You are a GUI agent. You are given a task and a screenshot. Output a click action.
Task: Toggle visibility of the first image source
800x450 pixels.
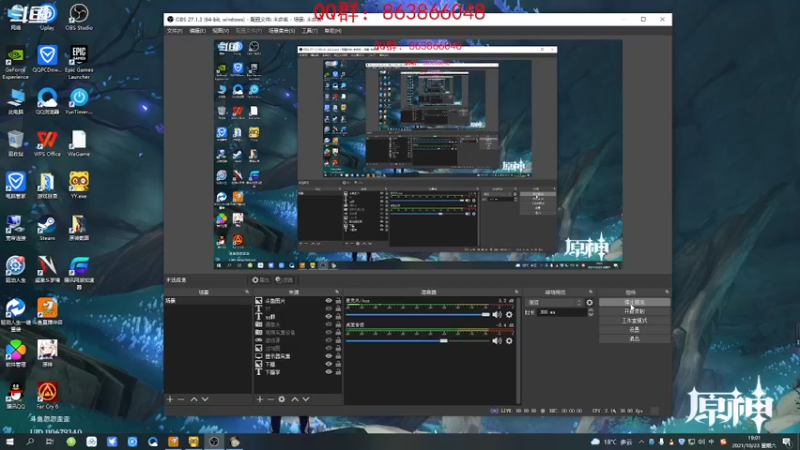coord(329,301)
